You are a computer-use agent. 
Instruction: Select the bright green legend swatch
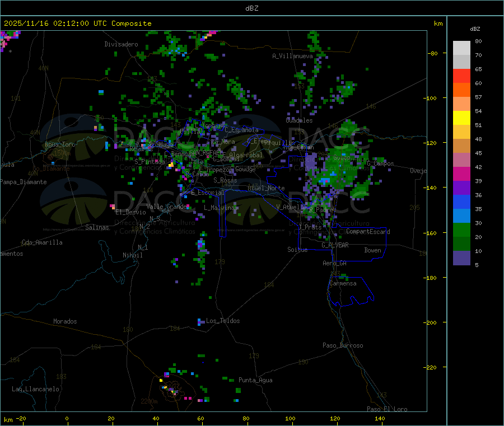tap(461, 230)
